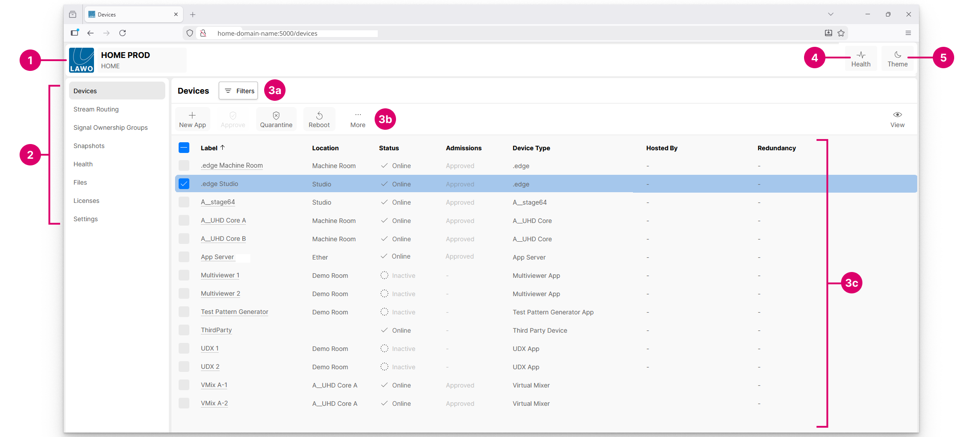Go to Stream Routing in sidebar
Screen dimensions: 980x437
click(x=96, y=109)
